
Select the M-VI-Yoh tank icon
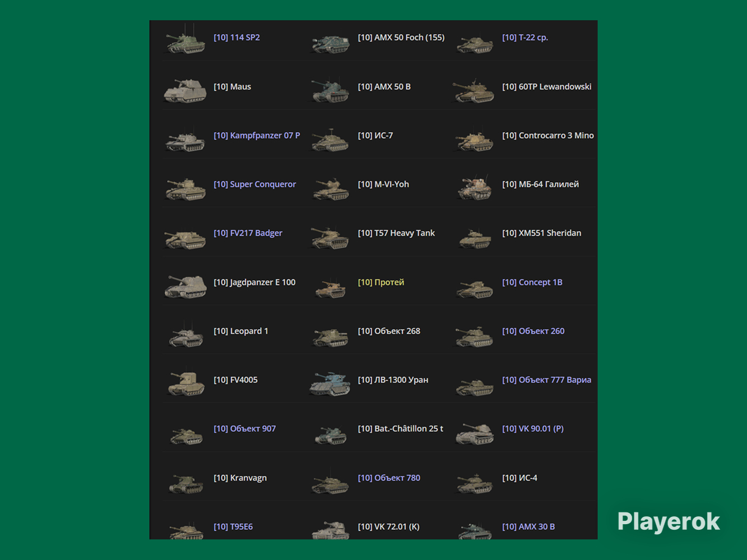[330, 188]
